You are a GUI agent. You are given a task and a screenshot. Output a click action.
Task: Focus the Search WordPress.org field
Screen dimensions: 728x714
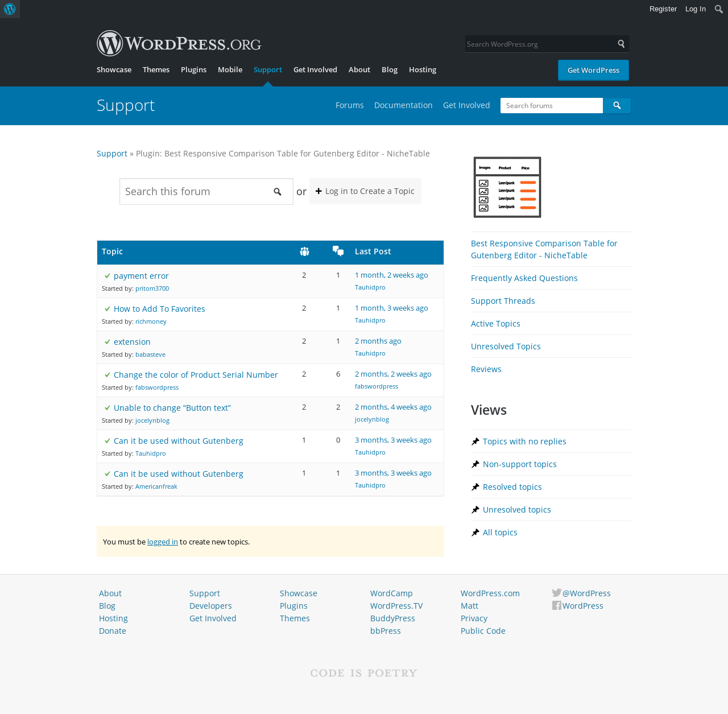click(540, 44)
